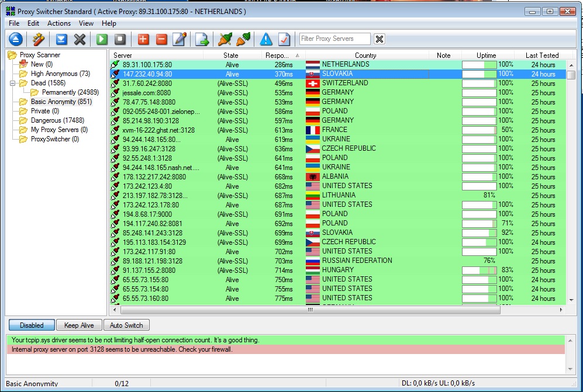This screenshot has width=583, height=392.
Task: Stop the test with the gray stop icon
Action: [x=120, y=39]
